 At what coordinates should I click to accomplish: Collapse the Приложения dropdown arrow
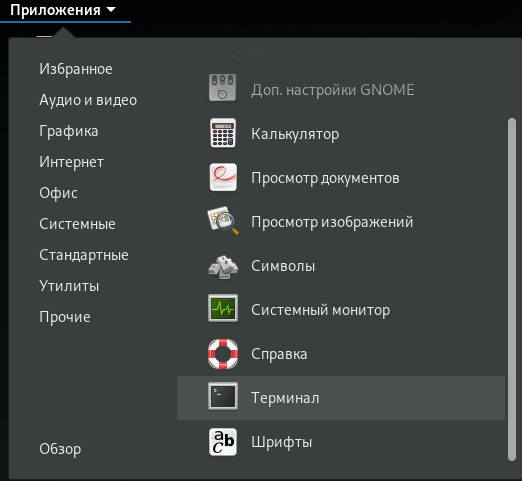pos(111,10)
